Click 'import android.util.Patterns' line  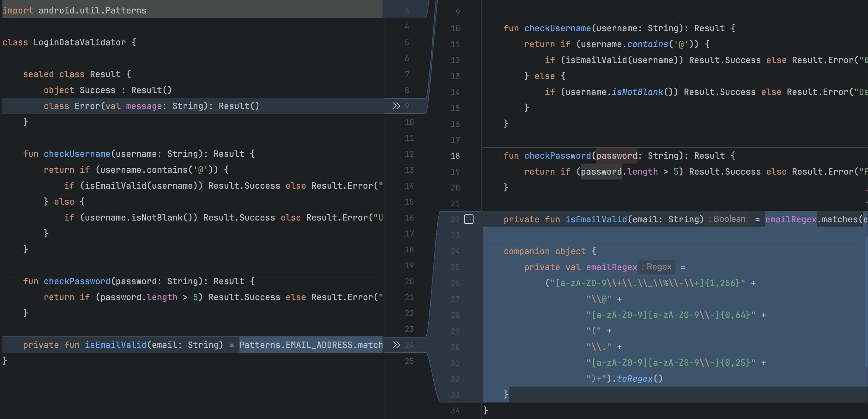pos(74,10)
